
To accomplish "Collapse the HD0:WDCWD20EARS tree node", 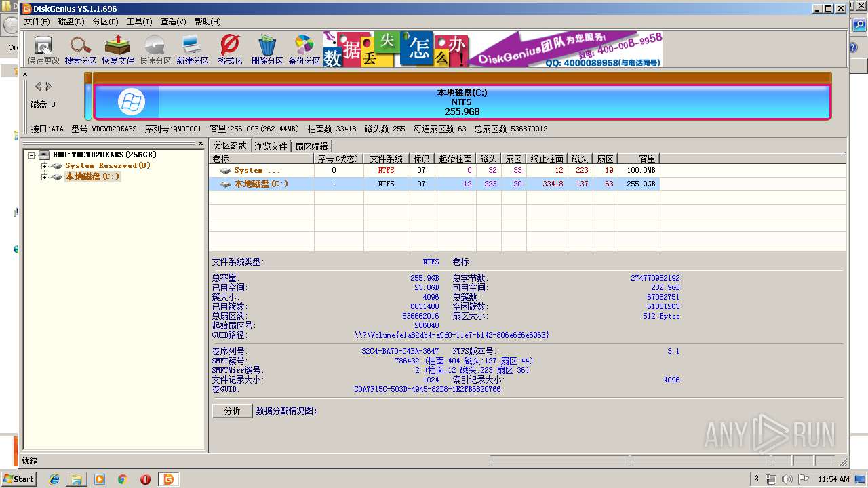I will click(x=31, y=155).
